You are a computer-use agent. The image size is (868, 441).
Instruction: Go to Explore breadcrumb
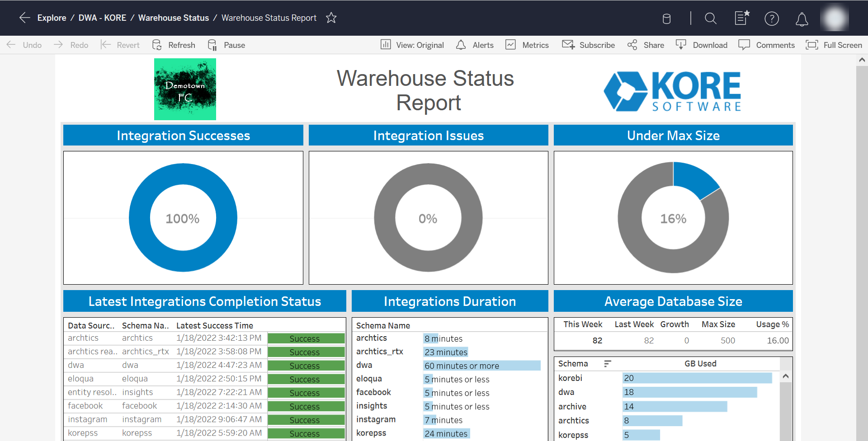52,18
